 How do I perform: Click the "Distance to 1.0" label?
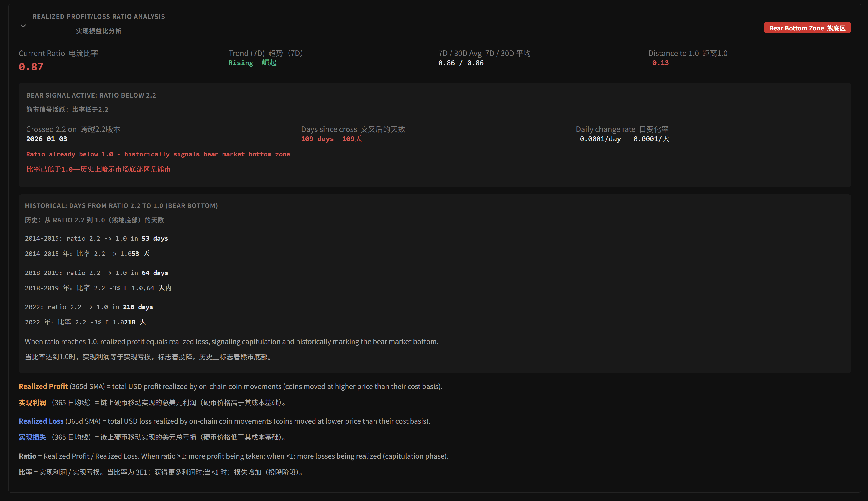(x=673, y=53)
